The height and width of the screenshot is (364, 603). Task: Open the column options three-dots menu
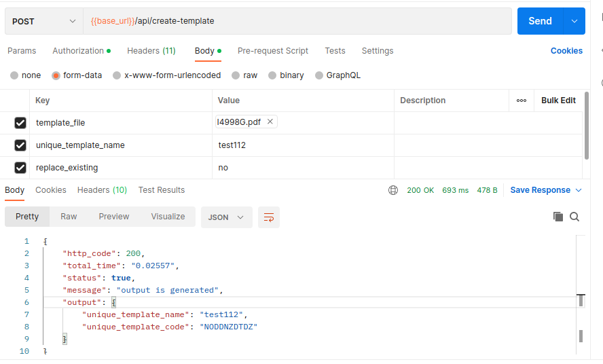(522, 101)
